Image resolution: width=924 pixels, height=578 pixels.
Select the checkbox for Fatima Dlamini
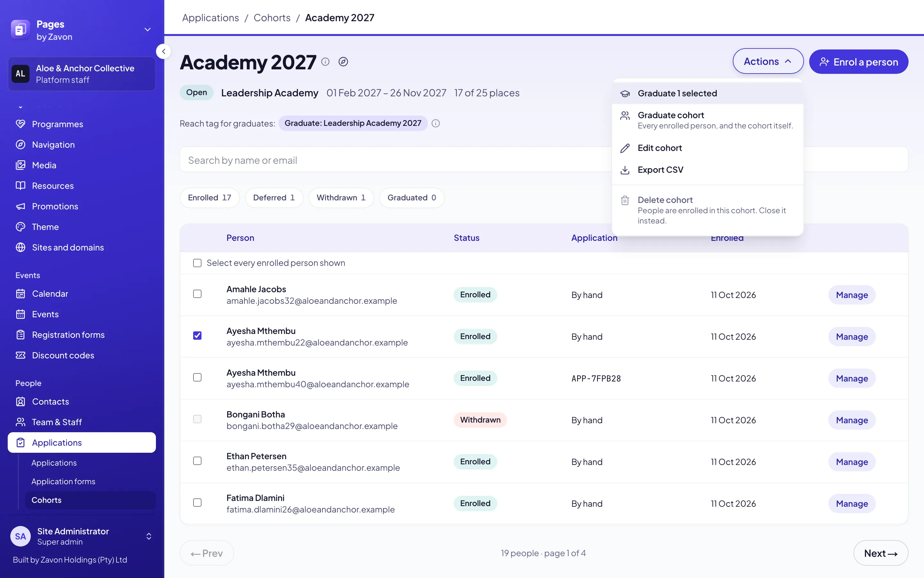(197, 503)
